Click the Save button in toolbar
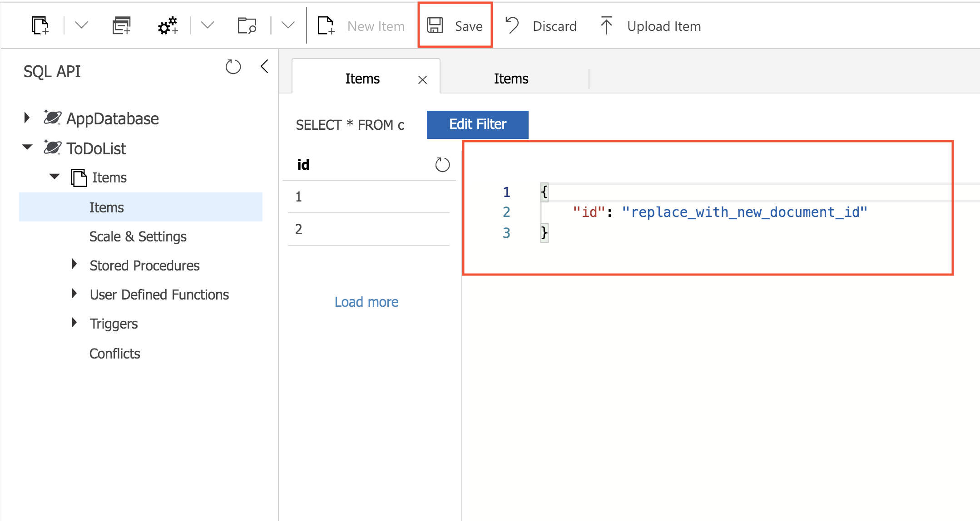 pyautogui.click(x=455, y=26)
